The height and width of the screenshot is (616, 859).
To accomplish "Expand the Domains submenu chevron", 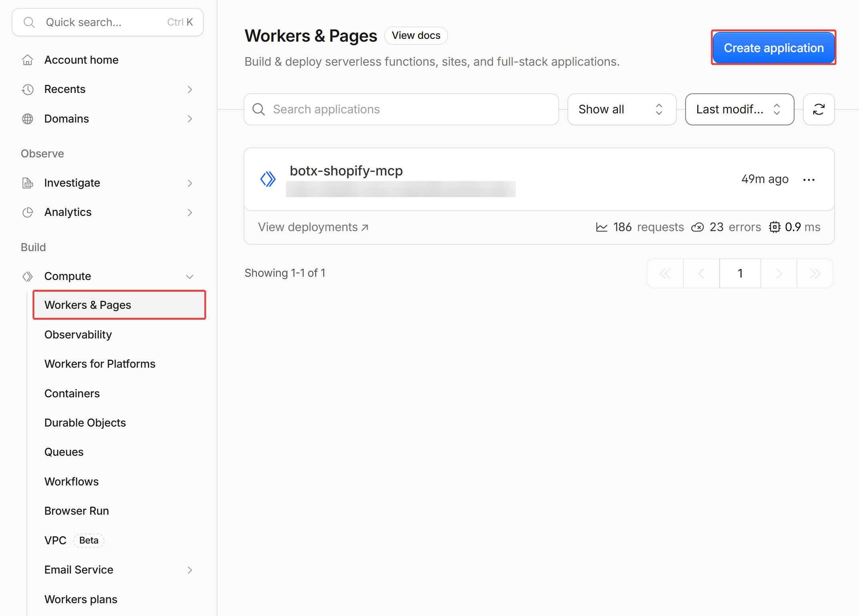I will (190, 119).
